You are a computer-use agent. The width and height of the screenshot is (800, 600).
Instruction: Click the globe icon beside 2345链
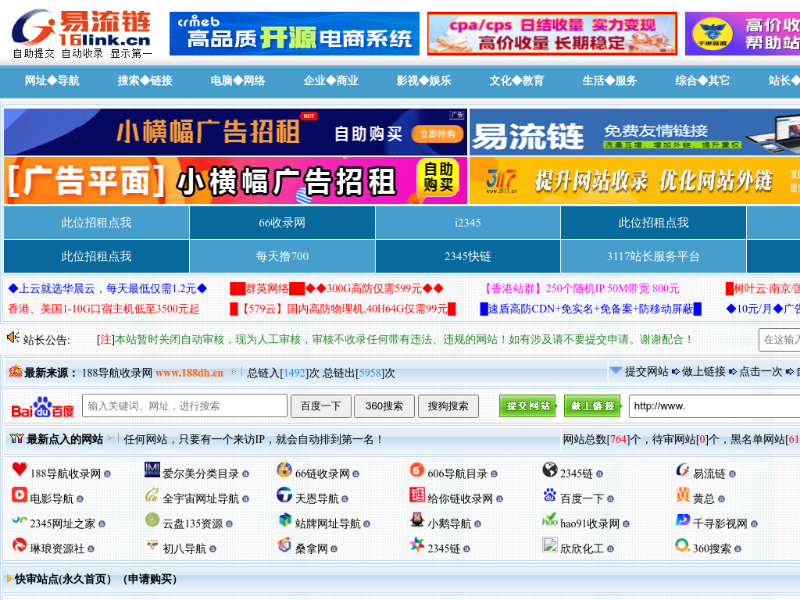549,469
